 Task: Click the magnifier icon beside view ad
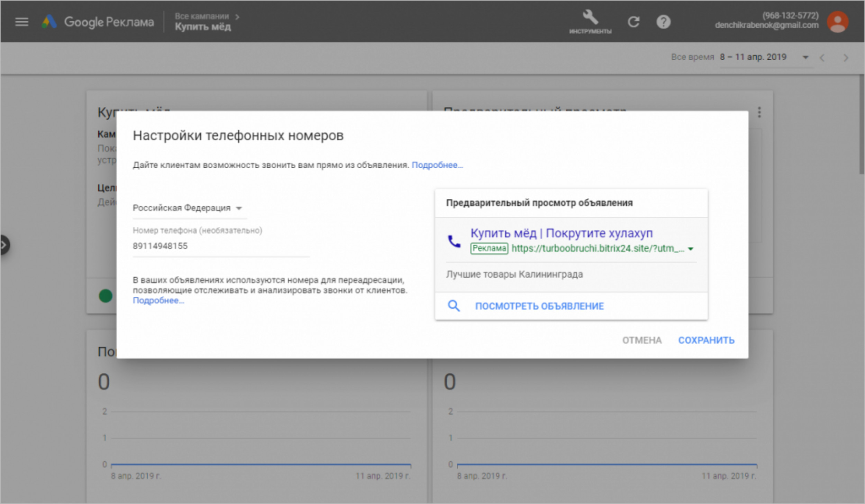(x=454, y=306)
